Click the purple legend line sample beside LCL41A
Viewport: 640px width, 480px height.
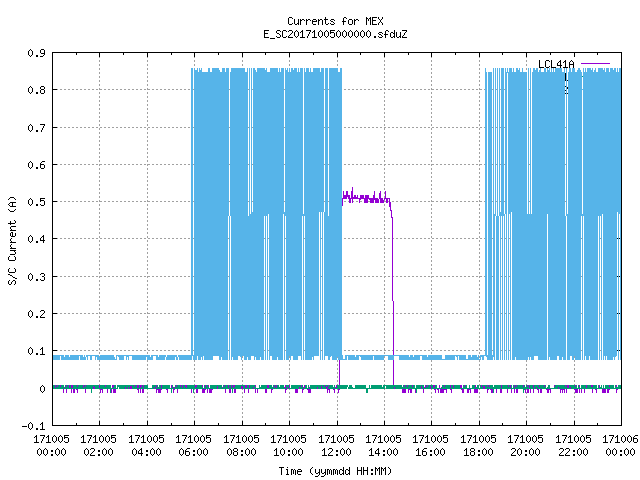point(595,64)
